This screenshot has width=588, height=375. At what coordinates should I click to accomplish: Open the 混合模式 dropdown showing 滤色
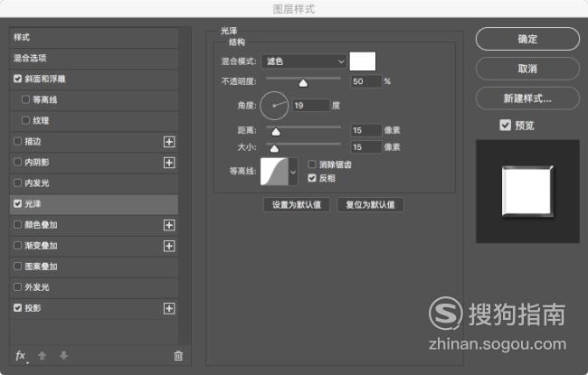point(304,61)
